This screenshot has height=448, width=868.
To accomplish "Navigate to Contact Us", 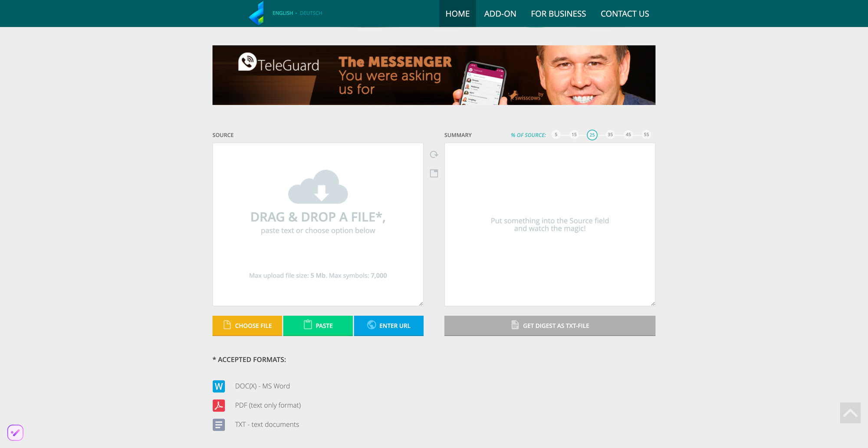I will click(625, 13).
